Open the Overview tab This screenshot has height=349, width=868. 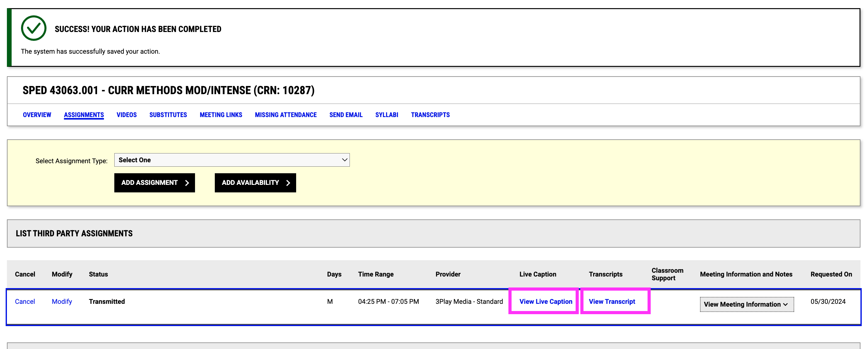click(x=37, y=115)
